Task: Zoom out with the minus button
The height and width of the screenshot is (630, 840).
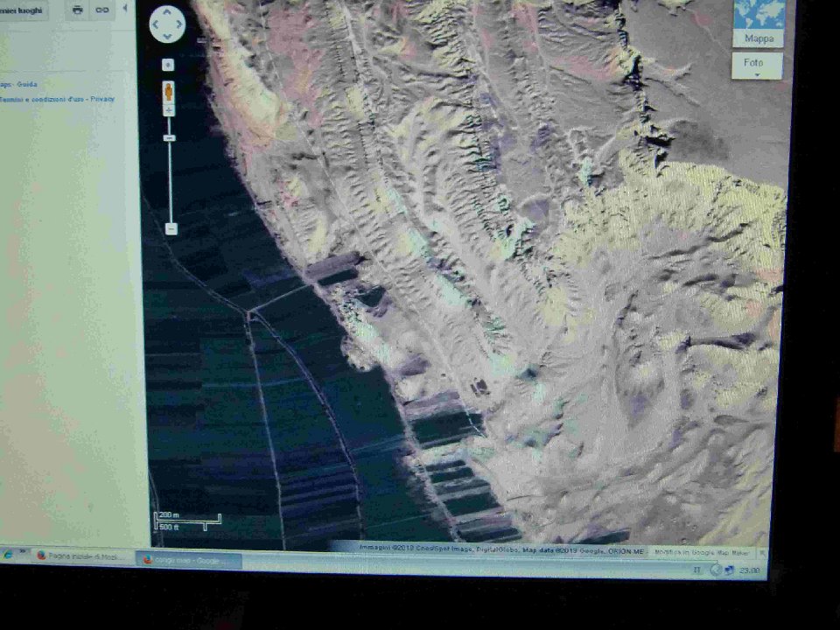Action: coord(171,228)
